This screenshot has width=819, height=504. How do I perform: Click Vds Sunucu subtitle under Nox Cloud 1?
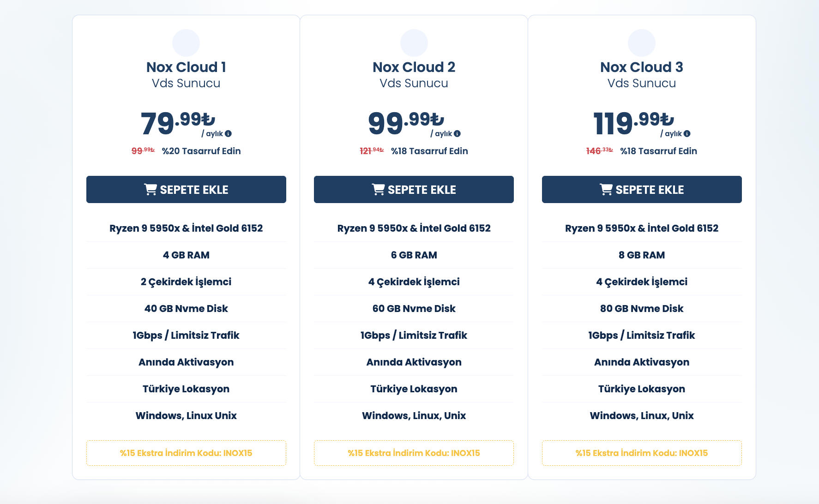click(186, 83)
